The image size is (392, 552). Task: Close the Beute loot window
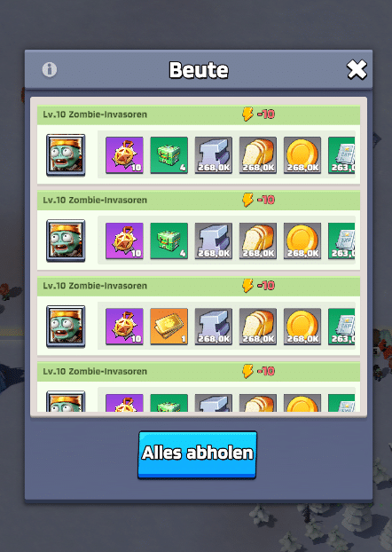coord(357,69)
